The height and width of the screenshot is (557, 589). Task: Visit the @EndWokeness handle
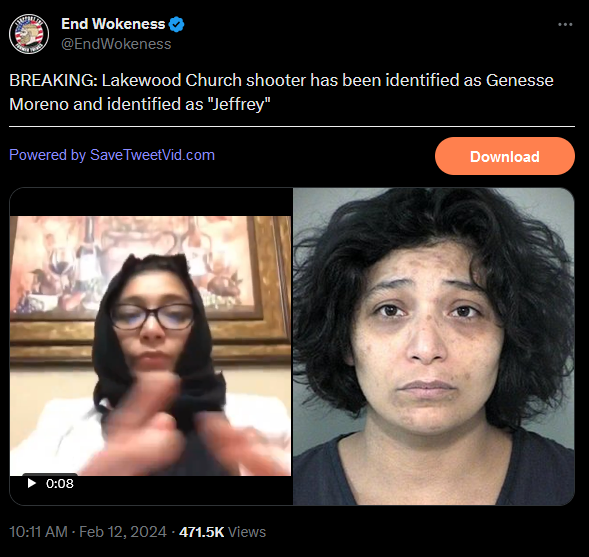click(x=116, y=44)
